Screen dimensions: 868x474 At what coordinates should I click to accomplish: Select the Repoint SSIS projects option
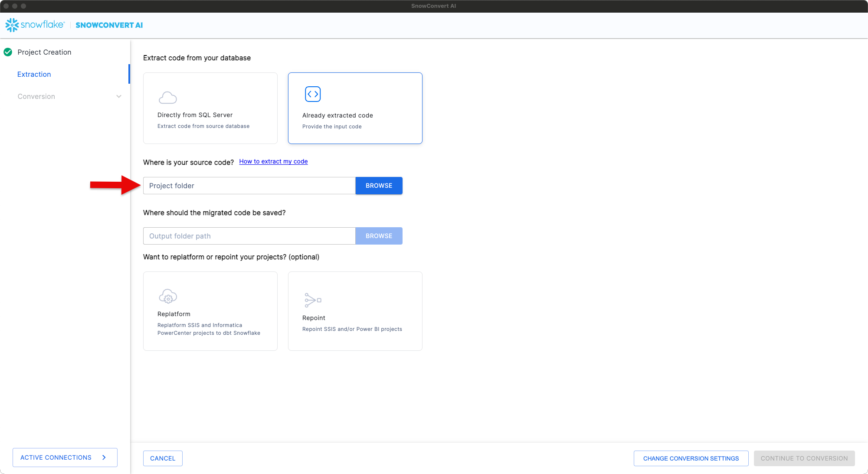(355, 311)
